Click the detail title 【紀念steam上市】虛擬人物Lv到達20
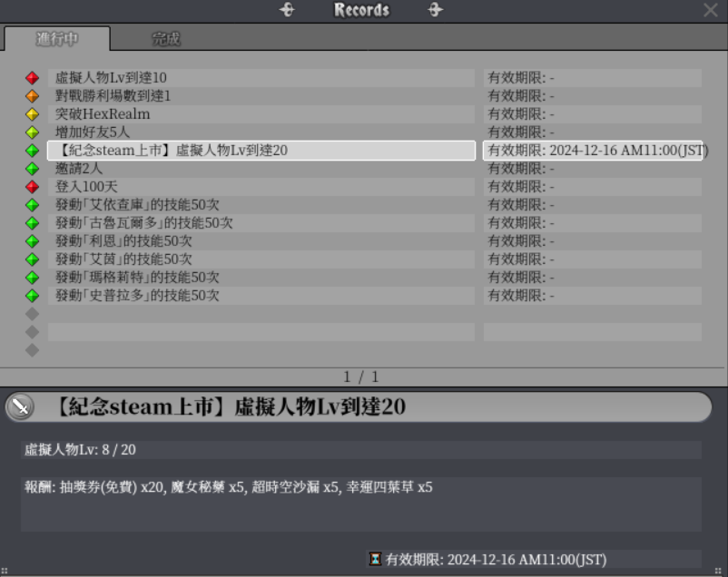The width and height of the screenshot is (728, 577). click(x=231, y=407)
